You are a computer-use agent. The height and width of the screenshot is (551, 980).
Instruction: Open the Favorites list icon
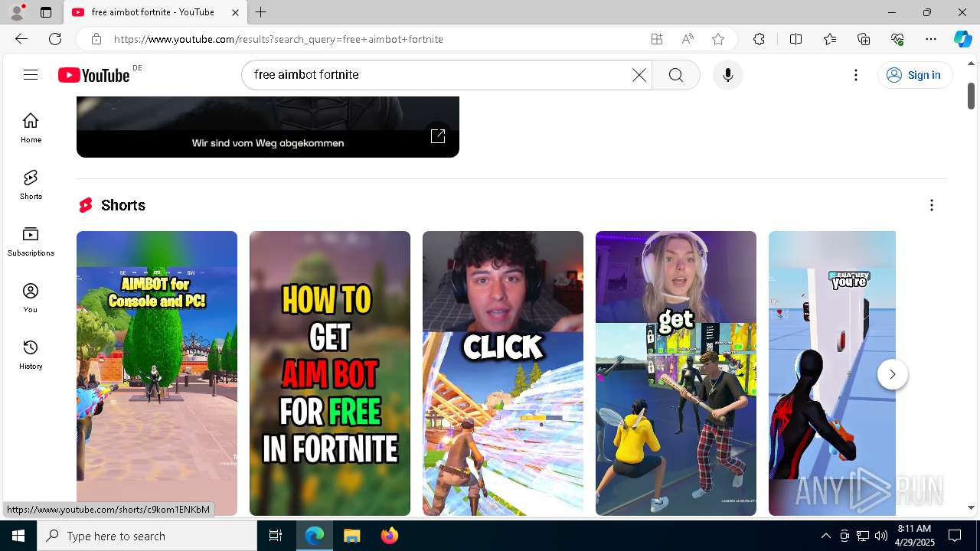coord(830,39)
